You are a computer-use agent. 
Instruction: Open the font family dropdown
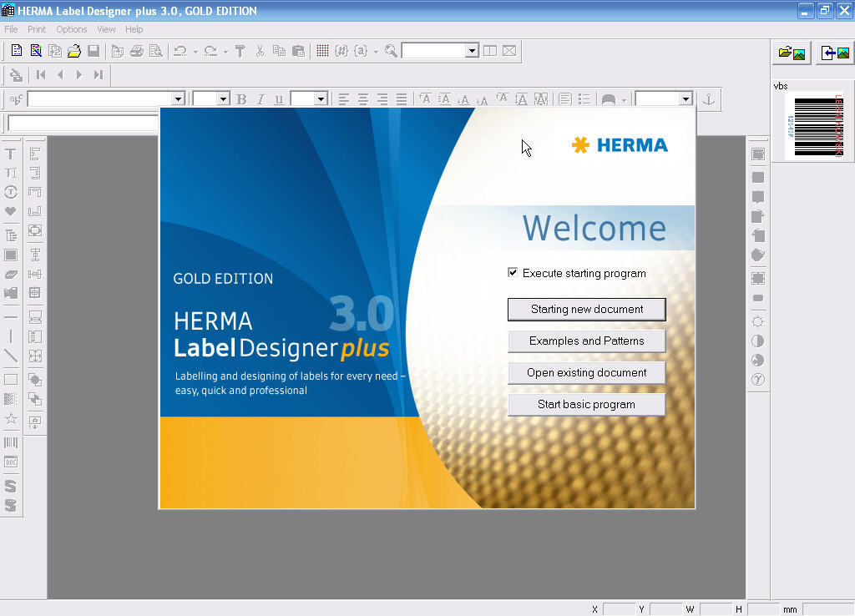[x=177, y=98]
